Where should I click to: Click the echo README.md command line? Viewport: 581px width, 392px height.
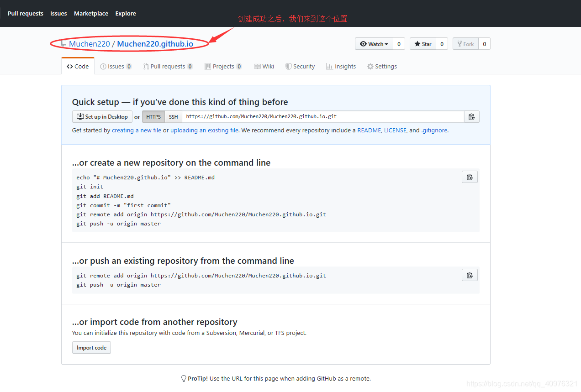(145, 177)
